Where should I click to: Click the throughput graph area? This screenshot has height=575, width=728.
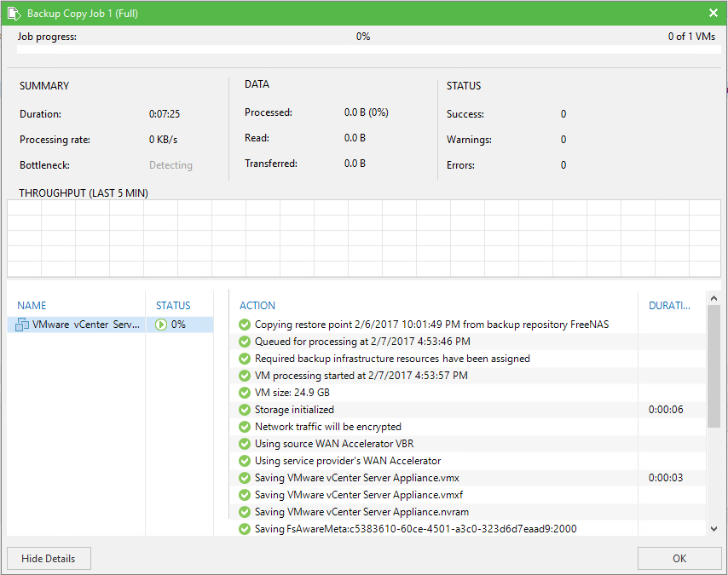364,239
